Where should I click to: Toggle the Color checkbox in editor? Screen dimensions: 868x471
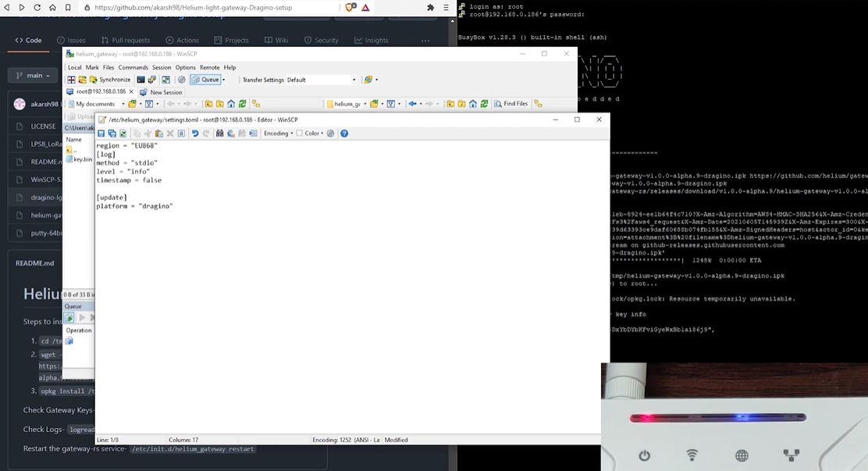(300, 134)
